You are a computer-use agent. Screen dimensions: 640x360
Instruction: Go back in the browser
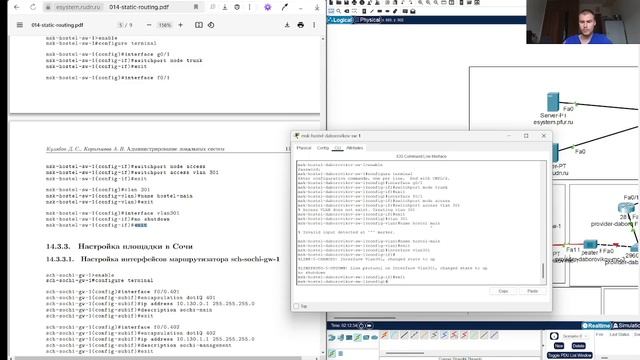(17, 7)
